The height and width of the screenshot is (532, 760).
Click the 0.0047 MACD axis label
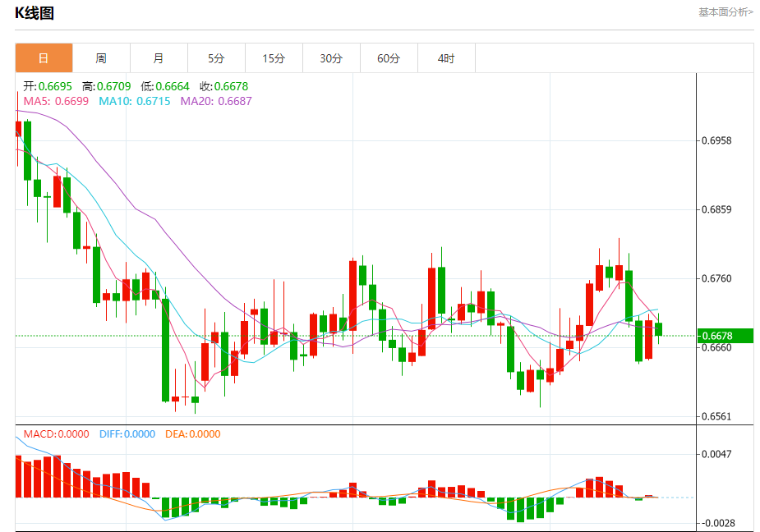click(x=716, y=455)
